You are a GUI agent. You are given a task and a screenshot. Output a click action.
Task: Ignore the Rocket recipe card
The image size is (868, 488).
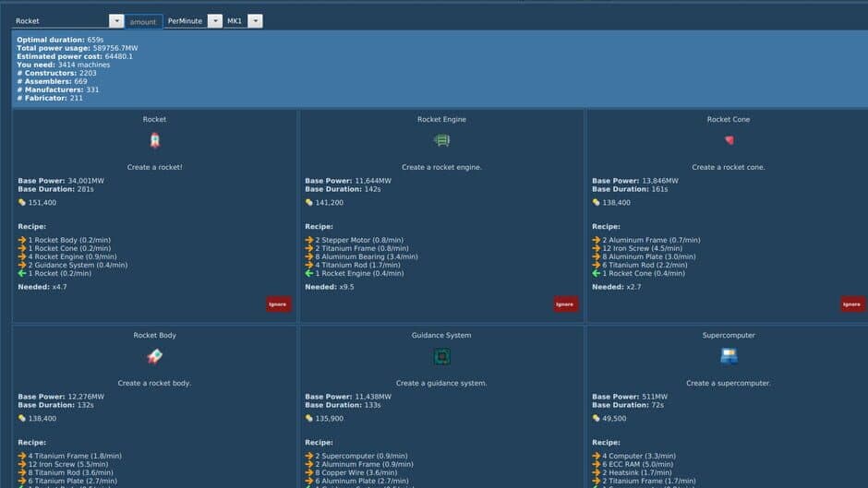coord(278,304)
